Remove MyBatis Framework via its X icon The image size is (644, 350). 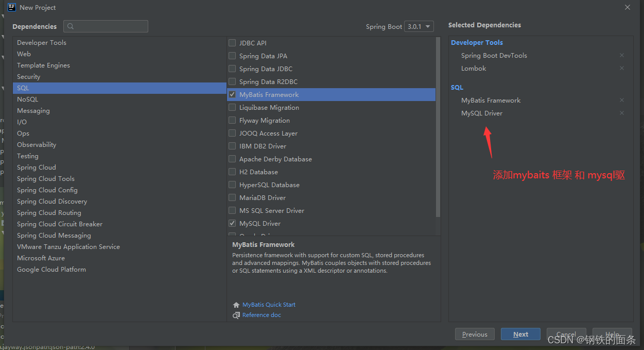622,101
